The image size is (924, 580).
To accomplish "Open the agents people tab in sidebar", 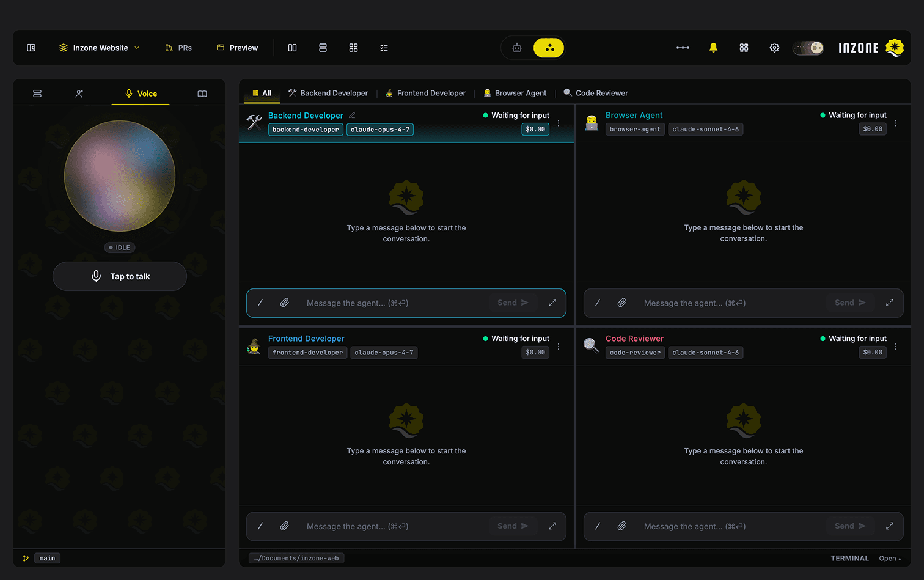I will [x=79, y=94].
